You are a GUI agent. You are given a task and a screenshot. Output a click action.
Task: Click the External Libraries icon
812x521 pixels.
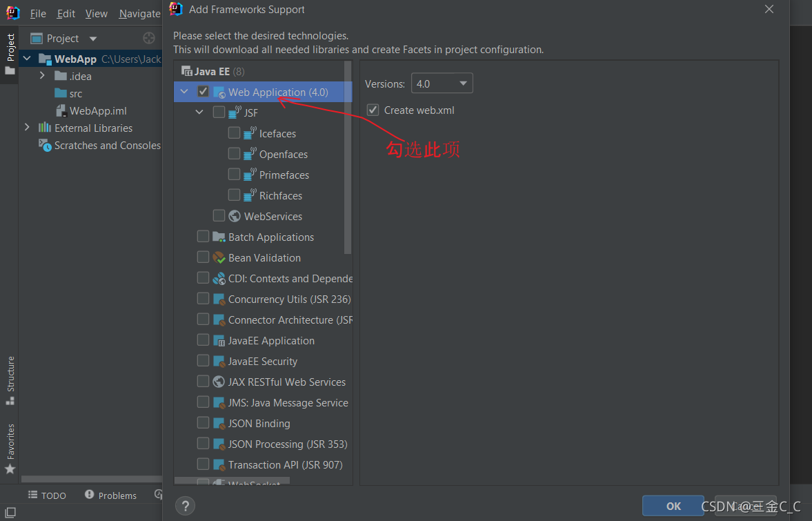pyautogui.click(x=45, y=128)
